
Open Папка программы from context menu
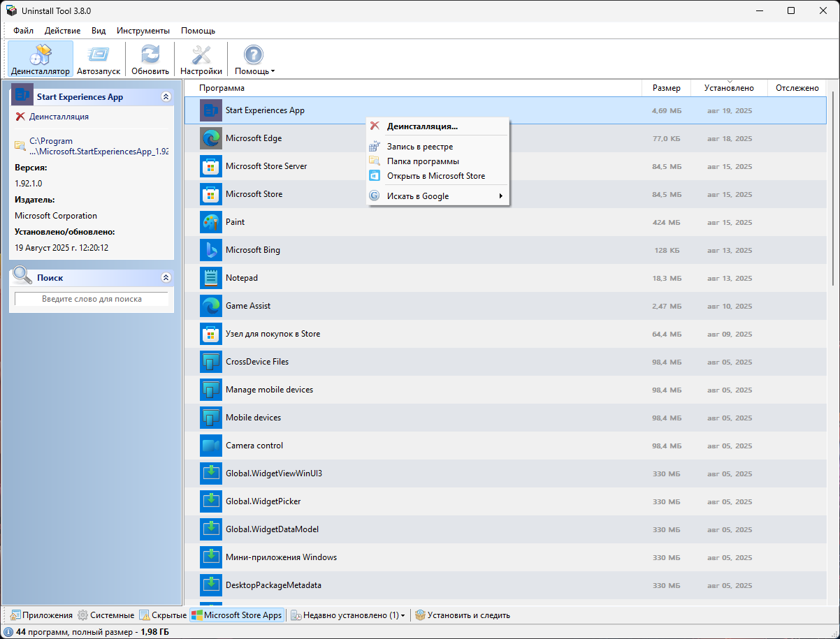(437, 161)
